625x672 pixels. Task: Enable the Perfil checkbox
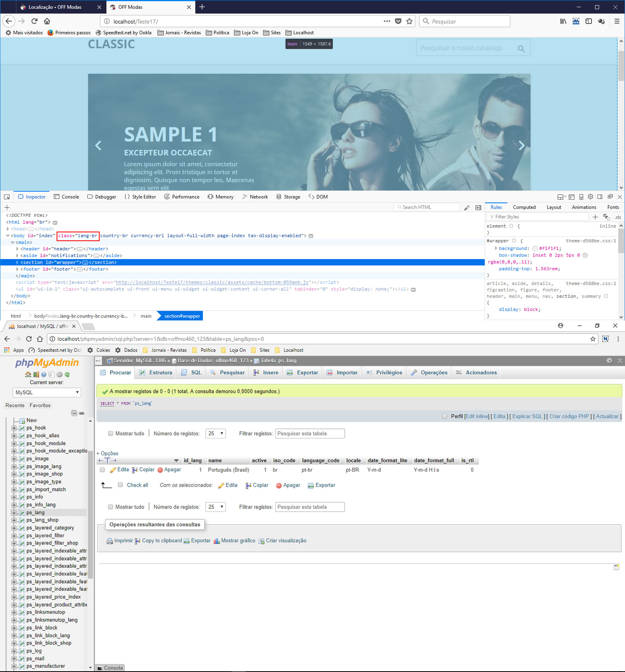point(444,416)
